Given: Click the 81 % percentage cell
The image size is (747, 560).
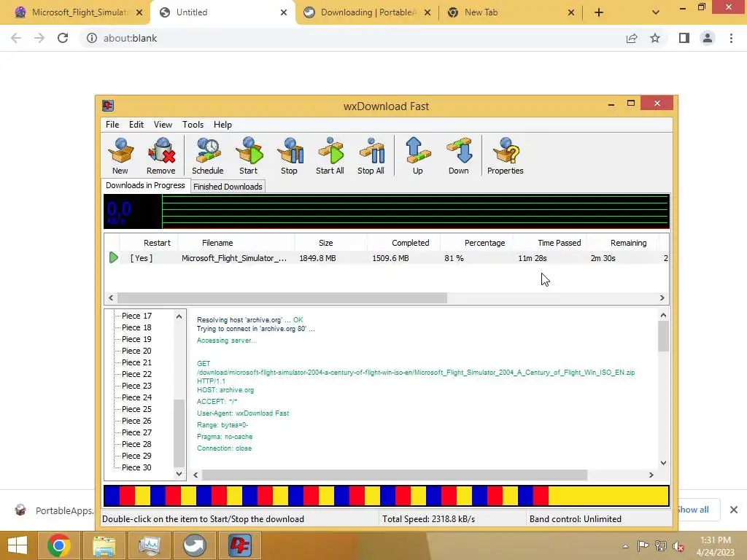Looking at the screenshot, I should coord(454,258).
